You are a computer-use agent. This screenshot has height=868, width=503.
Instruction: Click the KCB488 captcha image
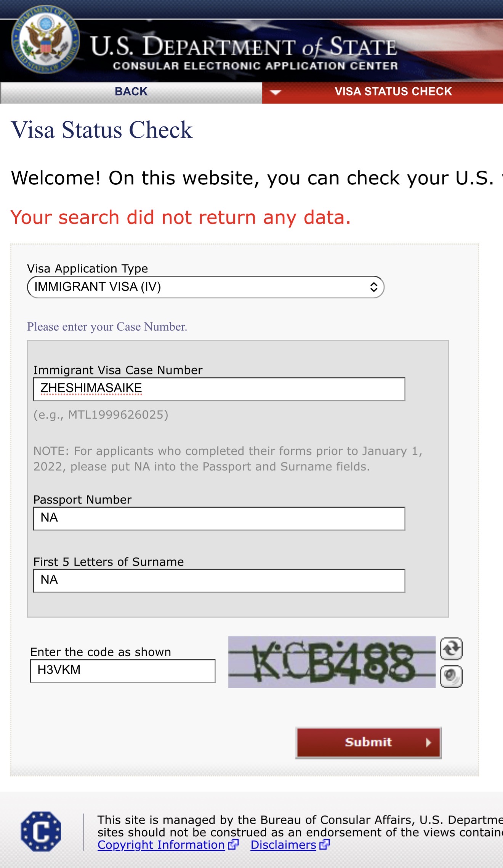coord(332,662)
